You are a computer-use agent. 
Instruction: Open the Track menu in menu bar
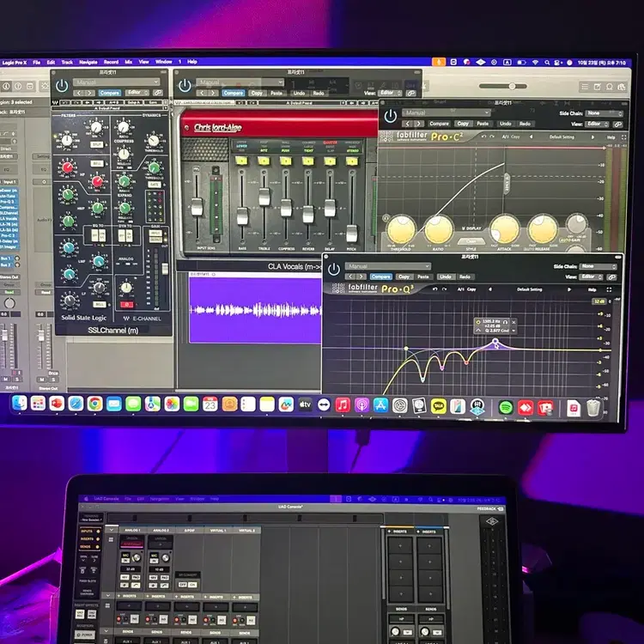point(66,62)
